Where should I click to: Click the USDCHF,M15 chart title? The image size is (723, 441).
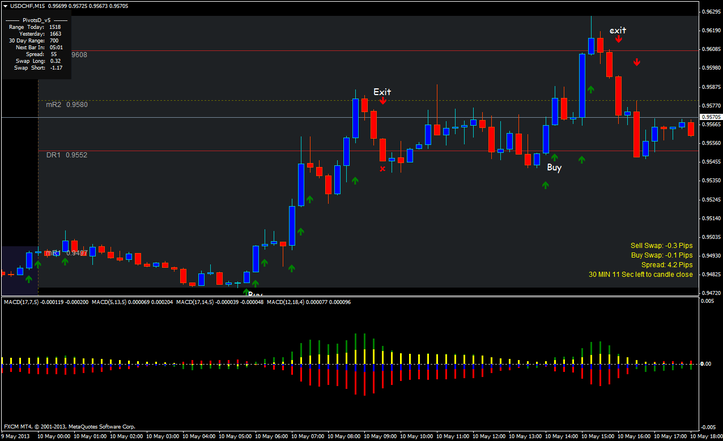tap(27, 6)
